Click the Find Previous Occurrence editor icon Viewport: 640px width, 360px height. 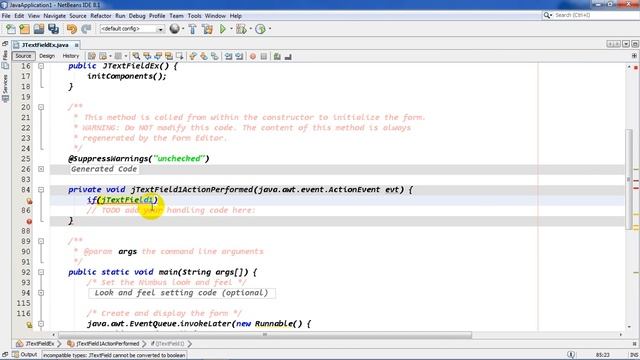click(147, 56)
